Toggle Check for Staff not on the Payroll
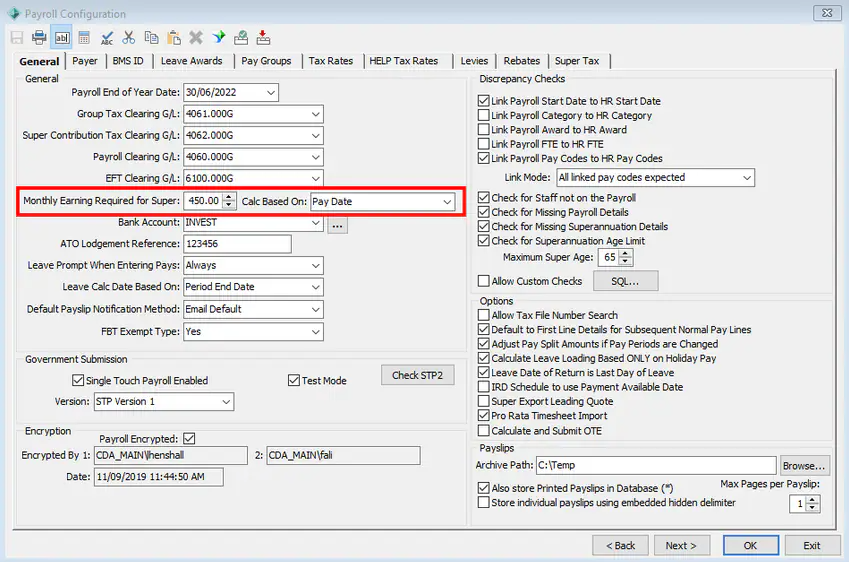 pyautogui.click(x=484, y=198)
